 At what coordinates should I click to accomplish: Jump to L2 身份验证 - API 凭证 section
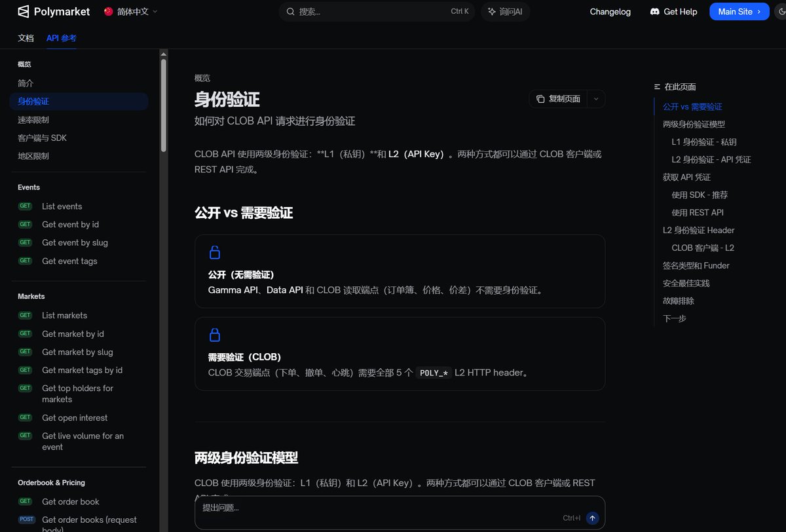coord(711,160)
